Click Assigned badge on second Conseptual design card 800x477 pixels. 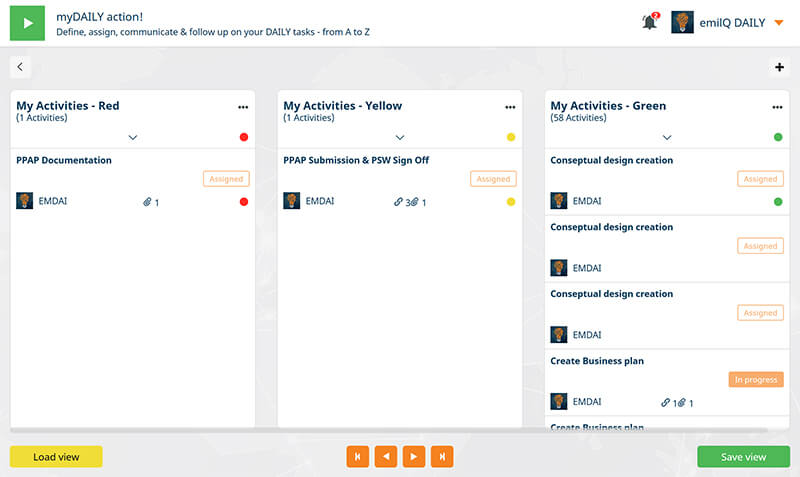(x=760, y=246)
